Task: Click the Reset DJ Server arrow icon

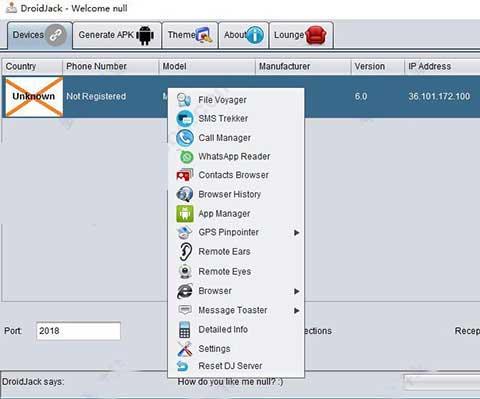Action: pyautogui.click(x=182, y=366)
